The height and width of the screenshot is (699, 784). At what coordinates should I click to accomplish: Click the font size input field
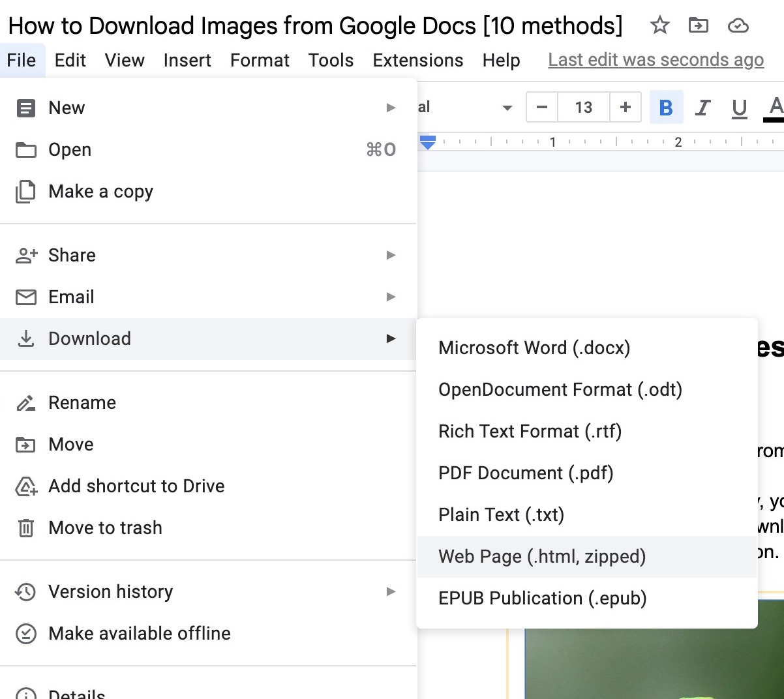click(584, 108)
